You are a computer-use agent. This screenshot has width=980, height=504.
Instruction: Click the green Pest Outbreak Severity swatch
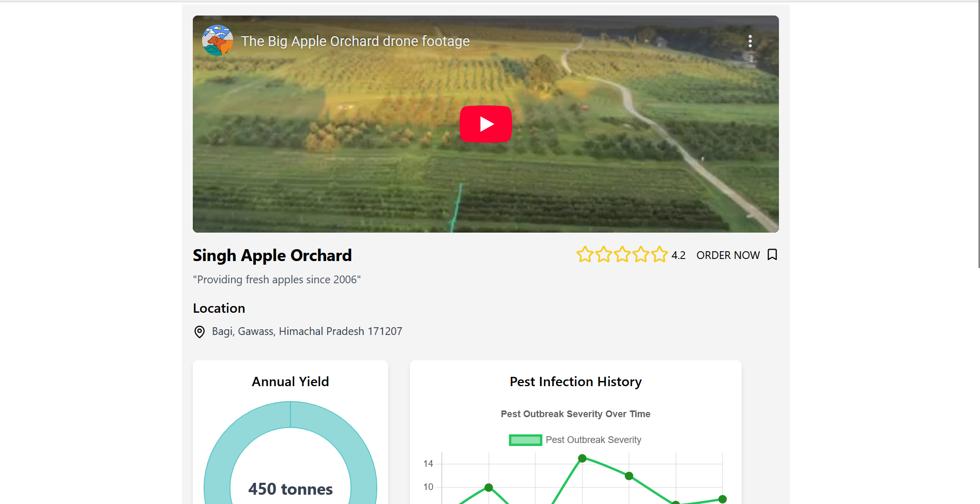(x=525, y=440)
